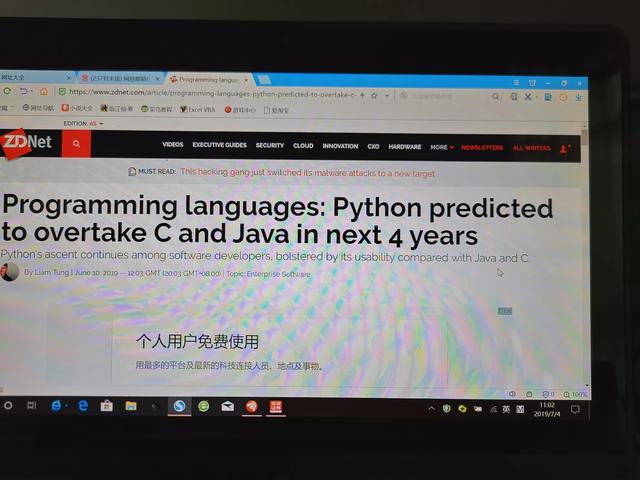Go back with the undo arrow icon
This screenshot has height=480, width=640.
pos(24,91)
